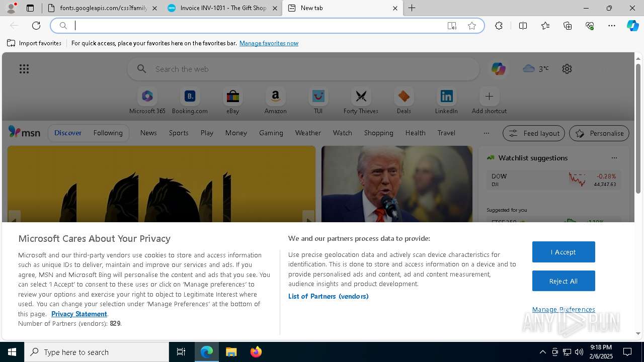Open immersive reader icon in address bar

[x=452, y=26]
